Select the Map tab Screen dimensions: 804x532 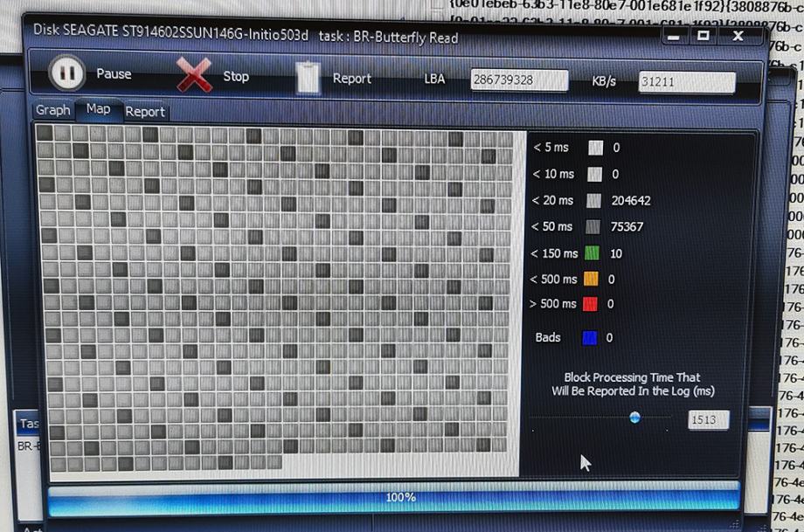coord(98,108)
